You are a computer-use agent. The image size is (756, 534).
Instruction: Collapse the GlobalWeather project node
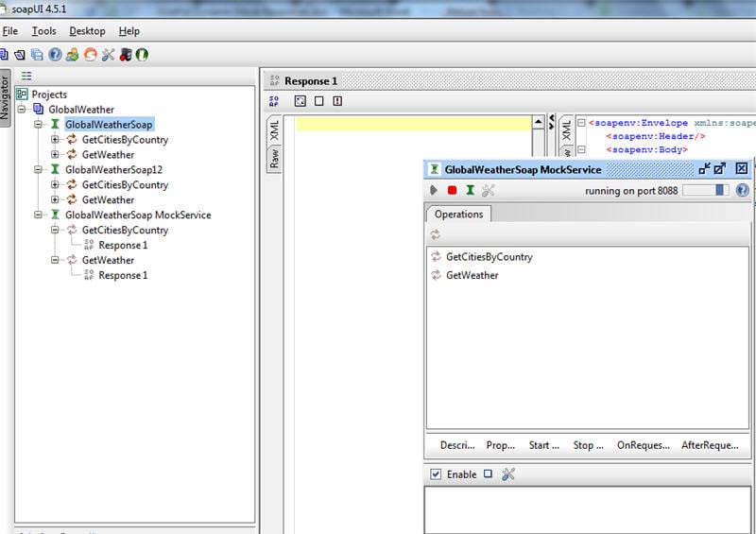point(21,109)
